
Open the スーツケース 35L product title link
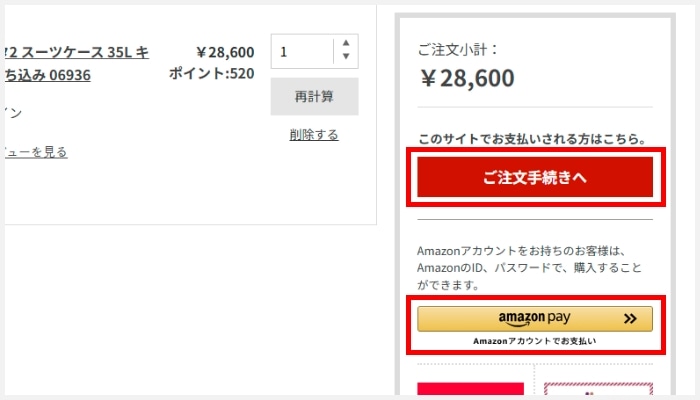click(78, 51)
